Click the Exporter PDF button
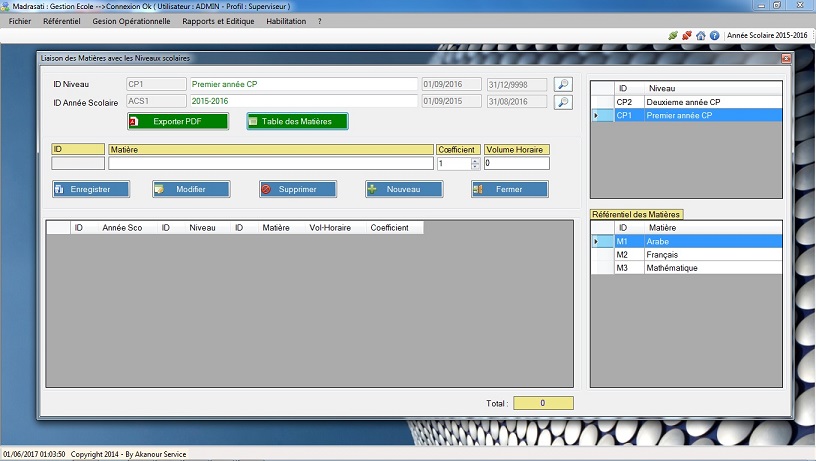 (178, 121)
